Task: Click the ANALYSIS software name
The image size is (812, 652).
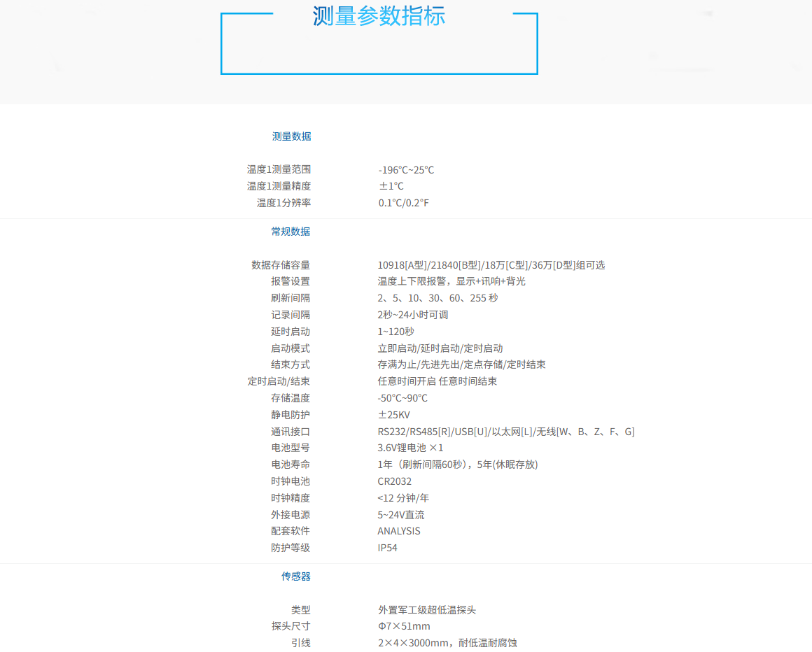Action: click(x=399, y=531)
